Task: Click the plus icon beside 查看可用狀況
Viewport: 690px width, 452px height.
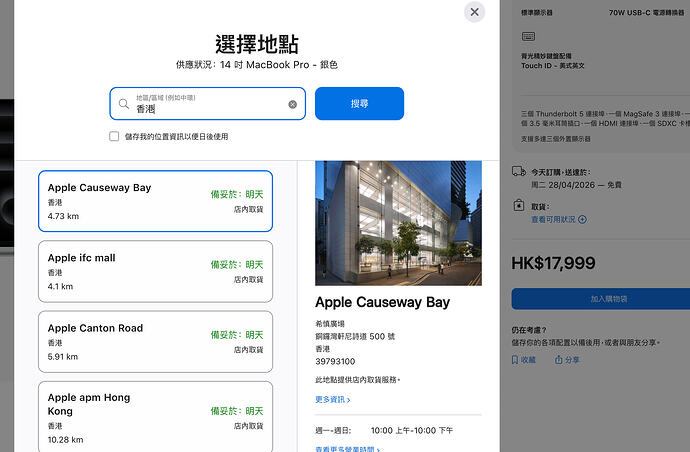Action: click(582, 219)
